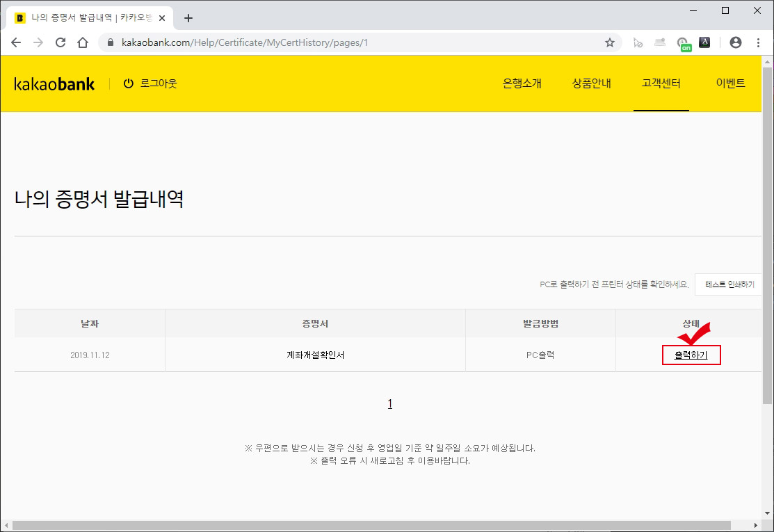Viewport: 774px width, 532px height.
Task: Click the padlock icon in the address bar
Action: click(x=110, y=42)
